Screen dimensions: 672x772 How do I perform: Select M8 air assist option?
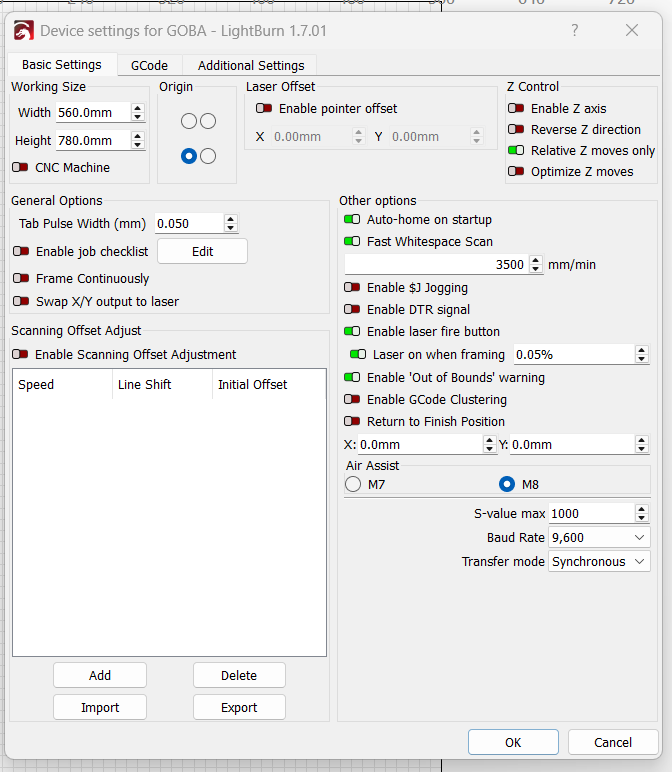click(x=507, y=484)
